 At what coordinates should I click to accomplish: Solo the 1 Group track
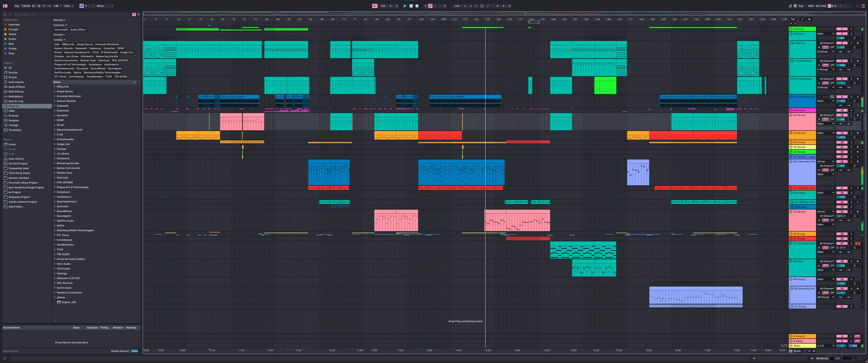point(852,29)
